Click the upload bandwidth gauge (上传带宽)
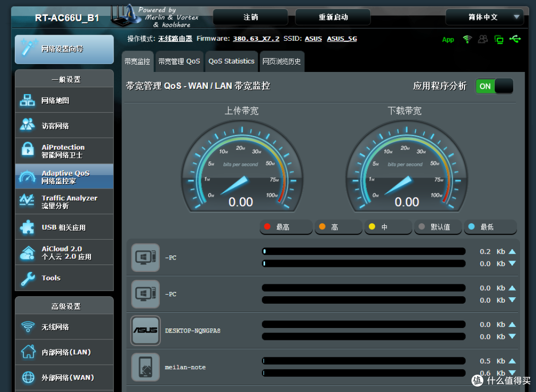The image size is (536, 392). [x=242, y=166]
